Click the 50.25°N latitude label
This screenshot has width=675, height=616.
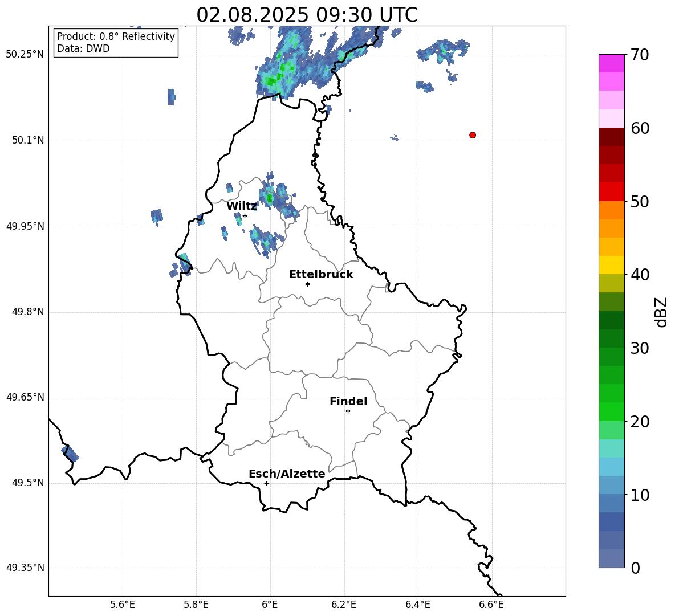point(25,55)
